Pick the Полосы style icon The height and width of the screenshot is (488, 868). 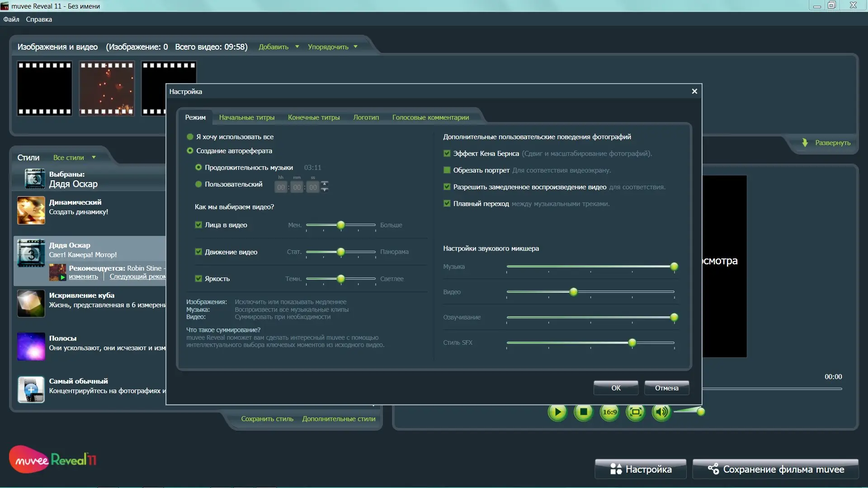coord(31,347)
